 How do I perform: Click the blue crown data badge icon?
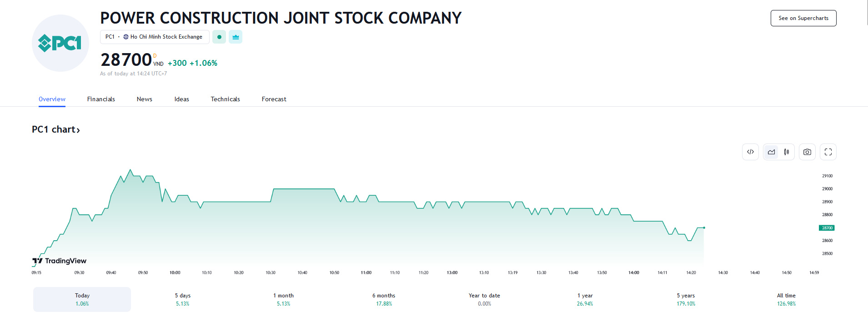(x=236, y=37)
